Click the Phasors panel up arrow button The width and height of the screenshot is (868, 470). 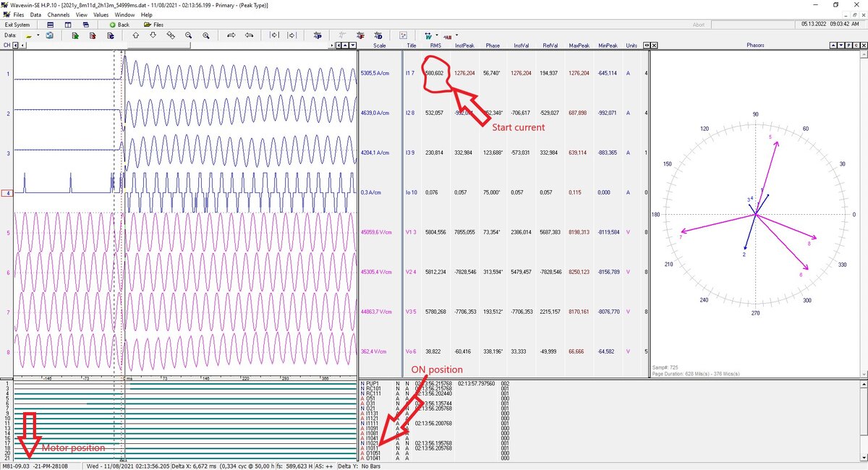pyautogui.click(x=833, y=46)
